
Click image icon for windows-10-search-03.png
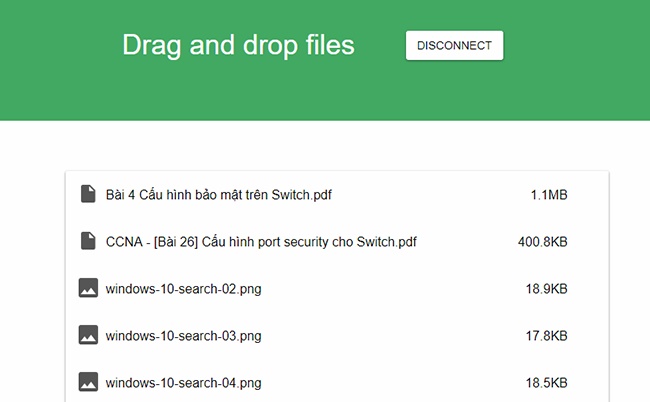pyautogui.click(x=88, y=335)
